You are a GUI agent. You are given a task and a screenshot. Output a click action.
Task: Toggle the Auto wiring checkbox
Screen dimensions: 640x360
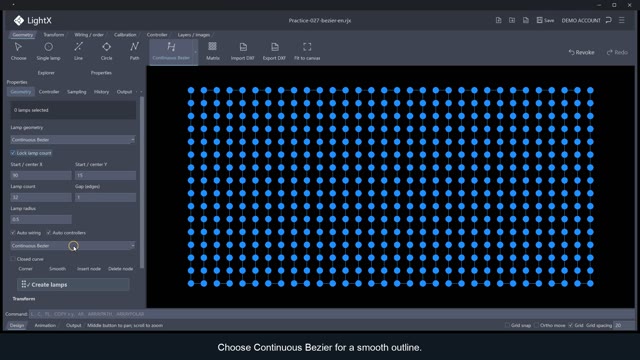13,233
